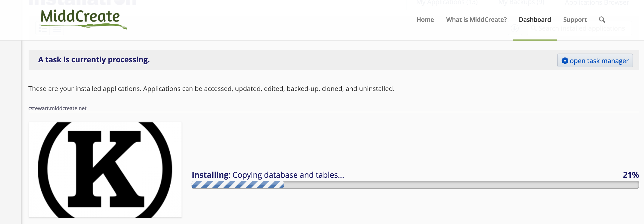
Task: Switch to the faded My Applications (13) tab
Action: (x=447, y=2)
